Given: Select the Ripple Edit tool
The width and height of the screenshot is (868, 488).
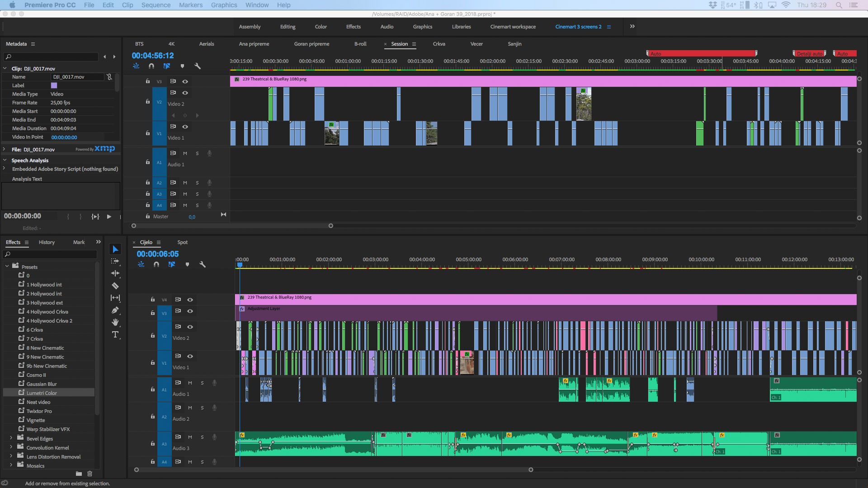Looking at the screenshot, I should pos(115,273).
